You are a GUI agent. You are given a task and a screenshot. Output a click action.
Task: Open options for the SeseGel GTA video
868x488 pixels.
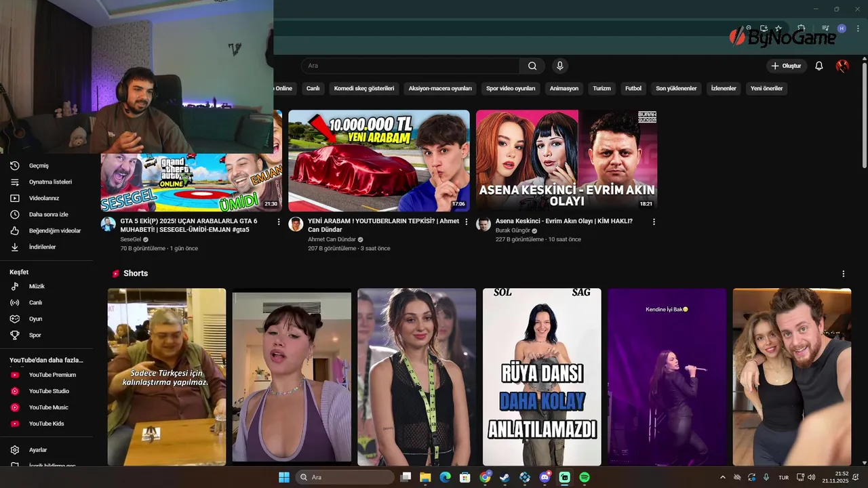click(x=279, y=222)
